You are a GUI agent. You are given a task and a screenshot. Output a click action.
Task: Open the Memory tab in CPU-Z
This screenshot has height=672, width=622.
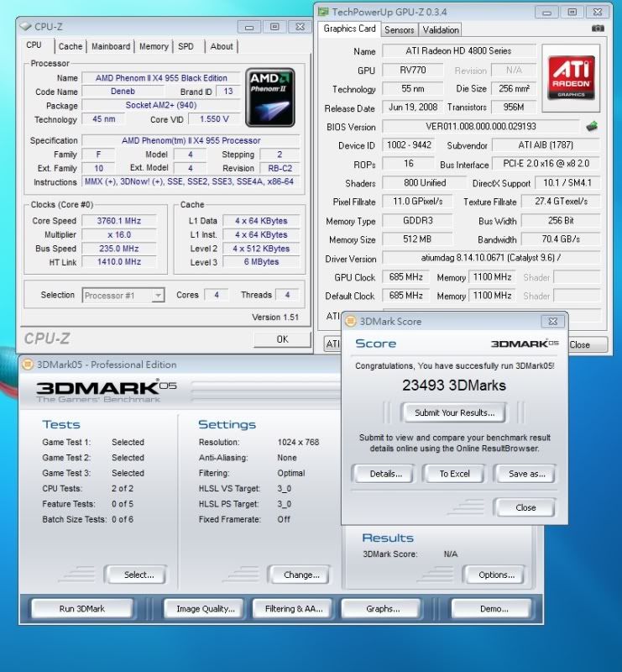tap(154, 46)
